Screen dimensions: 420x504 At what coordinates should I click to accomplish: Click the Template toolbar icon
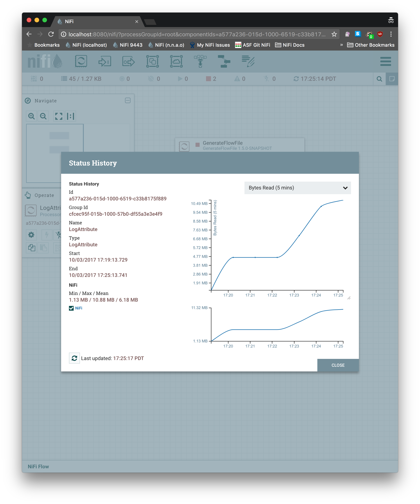pos(224,61)
